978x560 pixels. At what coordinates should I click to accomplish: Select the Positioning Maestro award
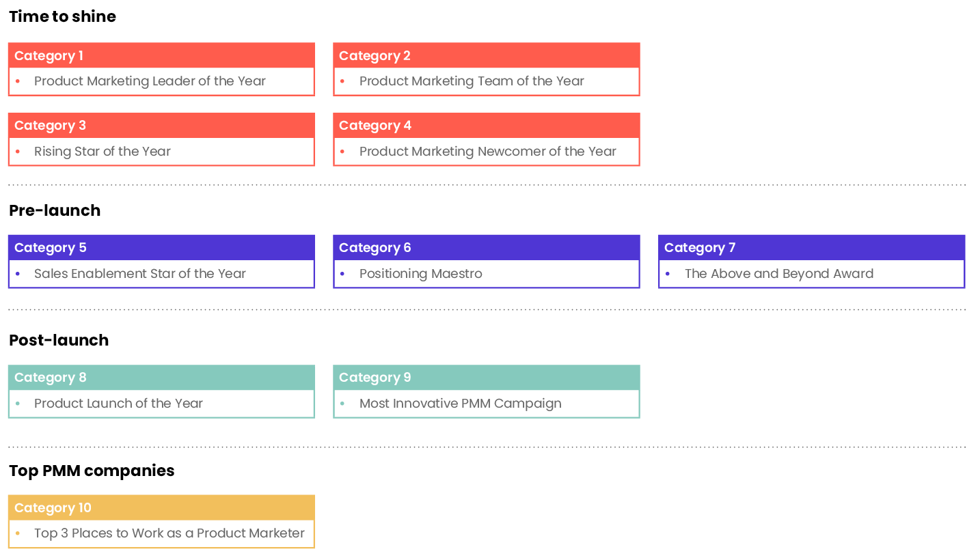tap(421, 274)
